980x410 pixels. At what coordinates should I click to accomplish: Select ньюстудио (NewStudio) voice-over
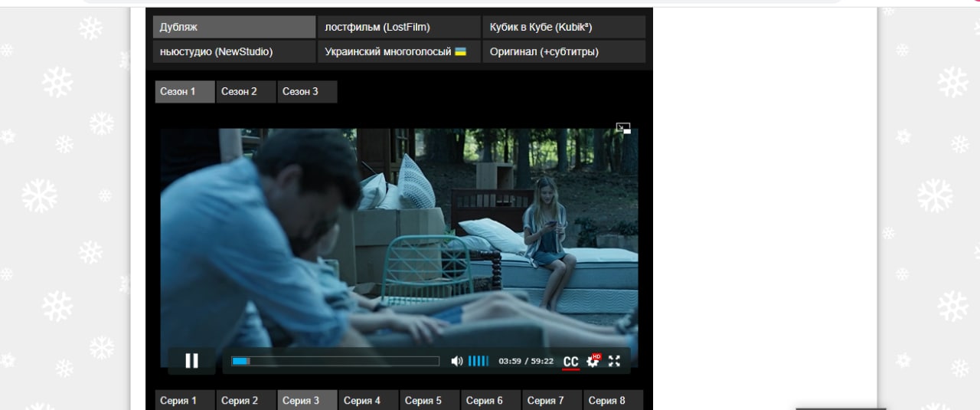point(234,51)
